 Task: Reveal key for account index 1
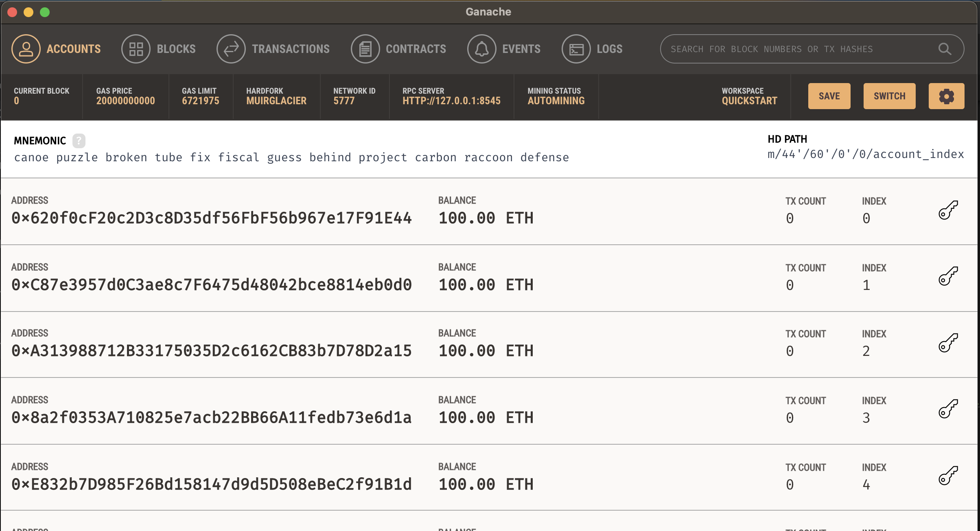948,276
